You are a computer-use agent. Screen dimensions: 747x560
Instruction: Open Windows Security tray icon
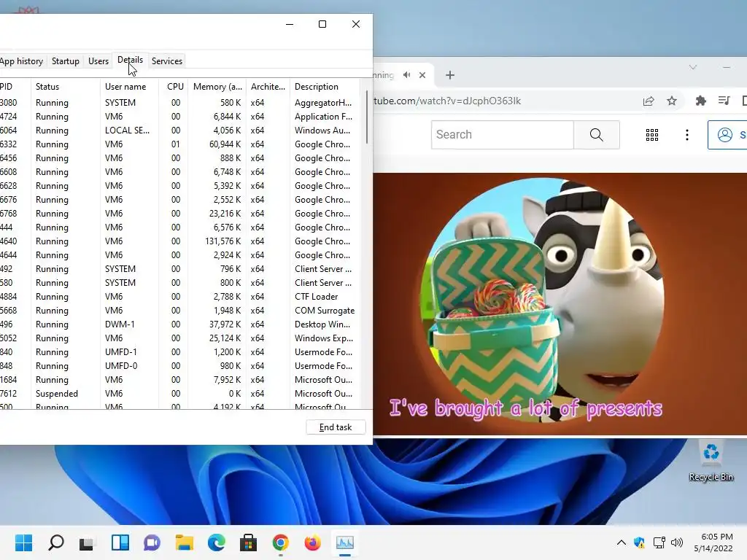point(639,542)
